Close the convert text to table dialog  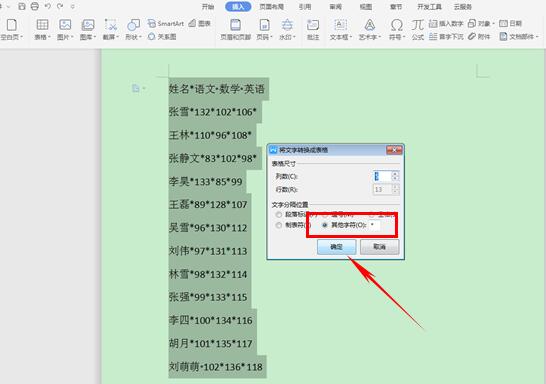395,150
